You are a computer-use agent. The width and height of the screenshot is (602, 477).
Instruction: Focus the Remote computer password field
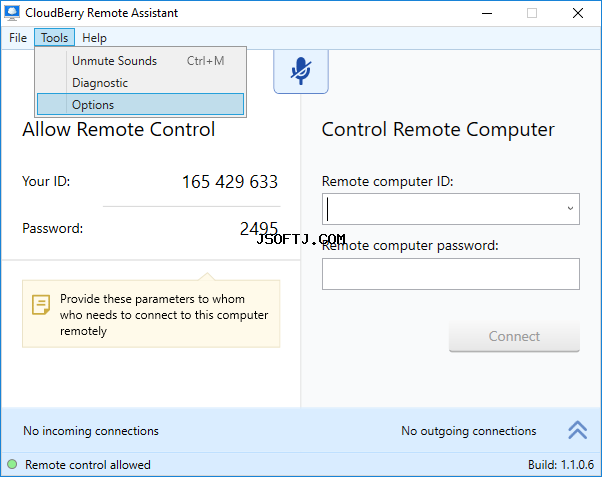[x=451, y=274]
